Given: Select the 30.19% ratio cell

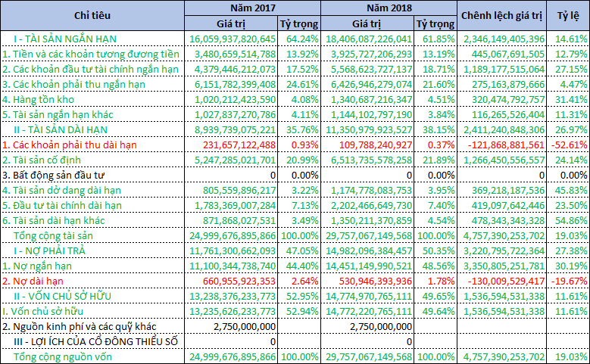Looking at the screenshot, I should 571,266.
